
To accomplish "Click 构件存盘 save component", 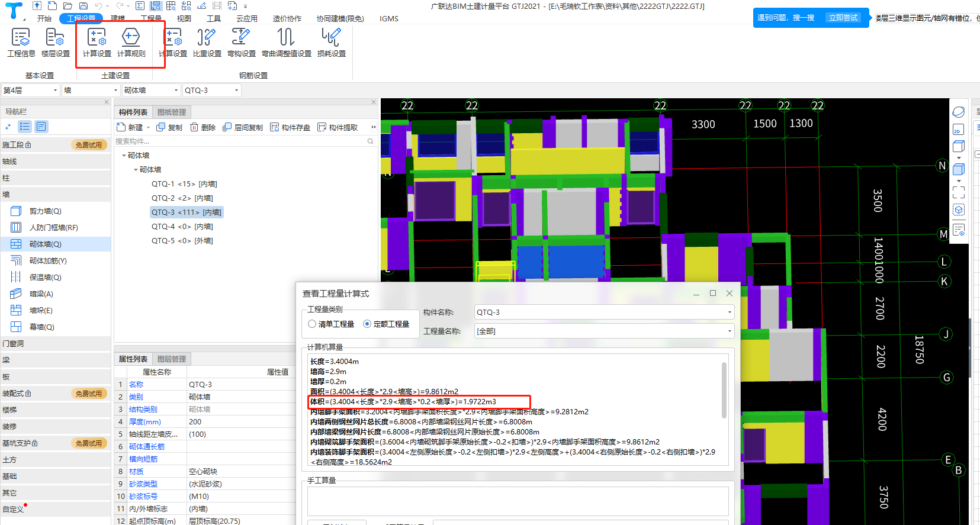I will coord(290,127).
